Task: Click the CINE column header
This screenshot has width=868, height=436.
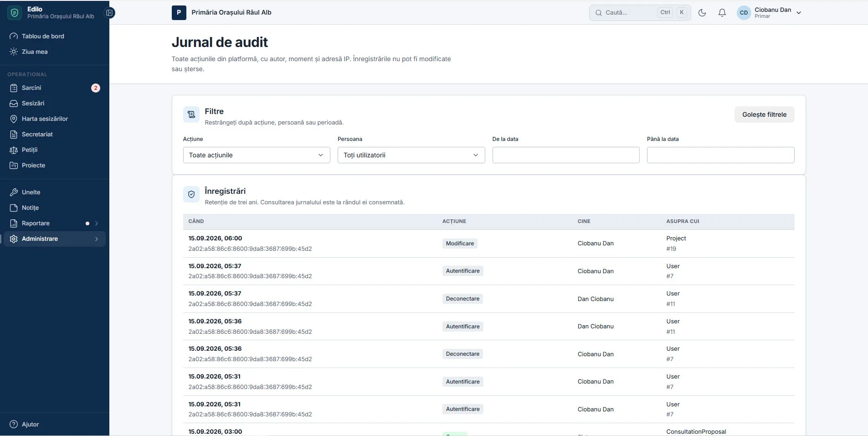Action: [x=584, y=221]
